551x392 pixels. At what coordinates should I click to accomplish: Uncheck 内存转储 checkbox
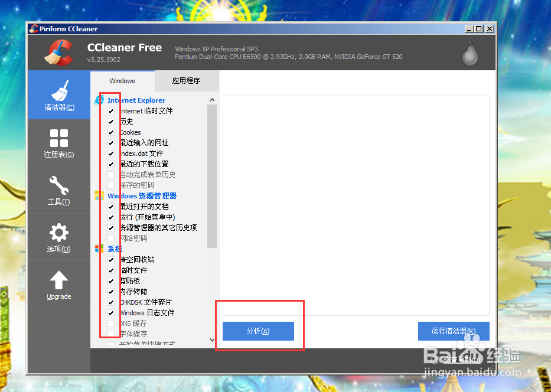click(111, 292)
